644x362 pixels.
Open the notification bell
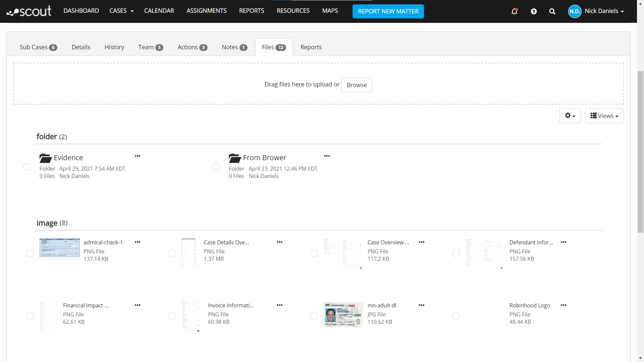pos(515,11)
